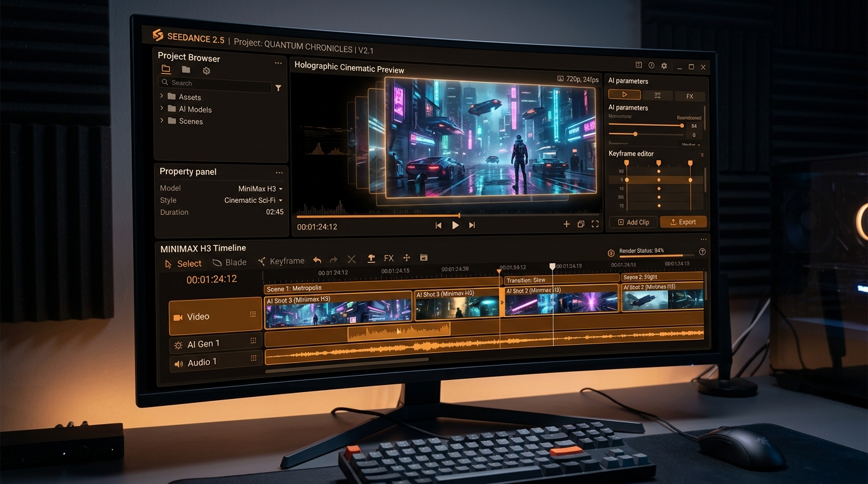The height and width of the screenshot is (484, 868).
Task: Pop out the preview into a separate window
Action: (x=581, y=224)
